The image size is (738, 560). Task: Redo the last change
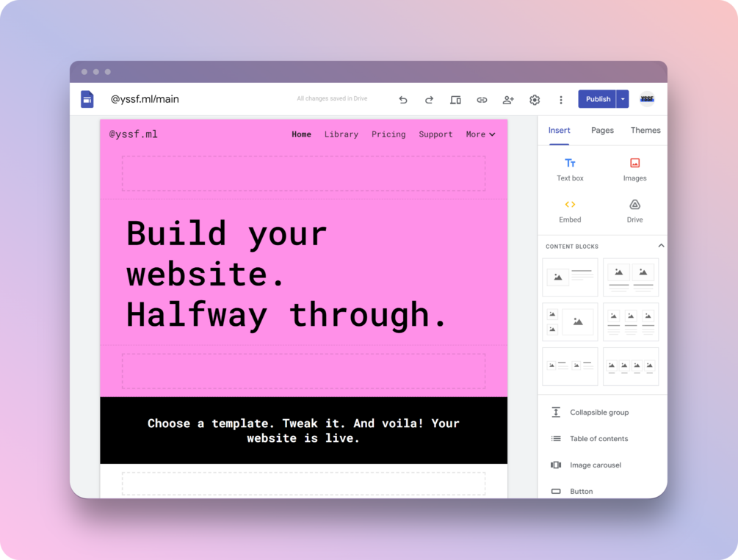point(429,99)
